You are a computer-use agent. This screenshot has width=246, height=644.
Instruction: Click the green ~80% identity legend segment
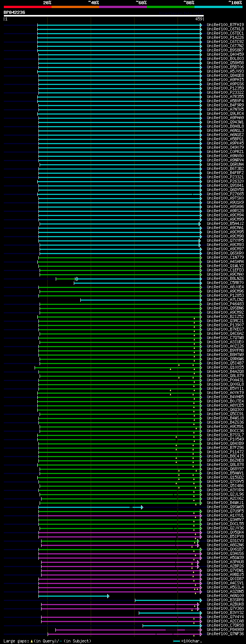pos(171,7)
